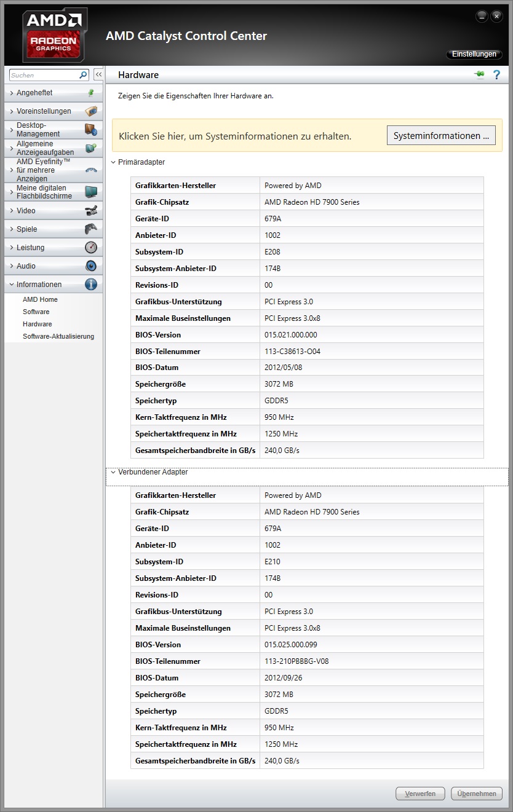
Task: Click the Leistung gauge icon
Action: click(91, 248)
